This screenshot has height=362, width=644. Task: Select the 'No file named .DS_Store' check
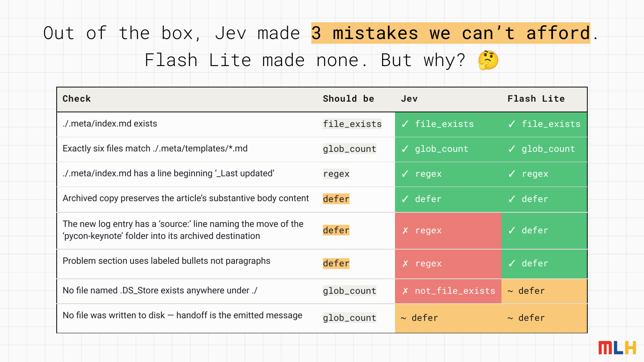160,290
